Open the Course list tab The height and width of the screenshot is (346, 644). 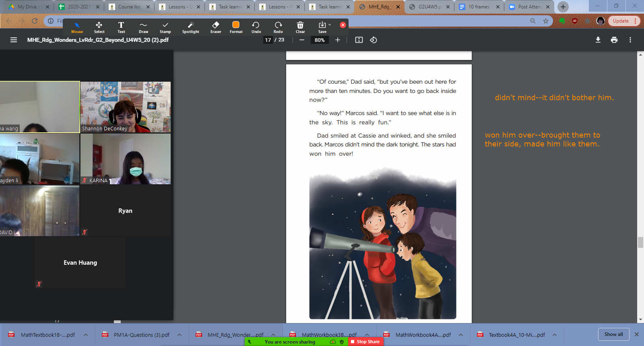(129, 7)
